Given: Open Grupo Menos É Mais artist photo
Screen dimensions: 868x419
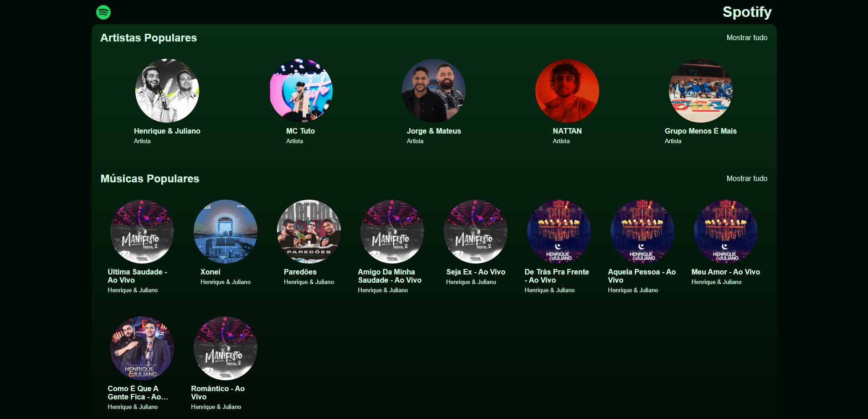Looking at the screenshot, I should [701, 91].
